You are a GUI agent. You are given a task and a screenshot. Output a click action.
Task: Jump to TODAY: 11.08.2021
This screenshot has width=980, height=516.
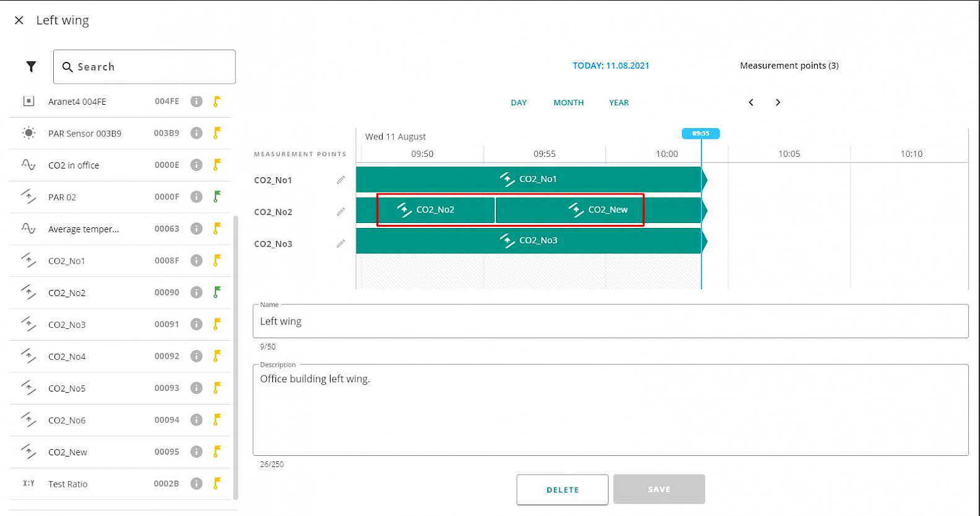pyautogui.click(x=610, y=66)
